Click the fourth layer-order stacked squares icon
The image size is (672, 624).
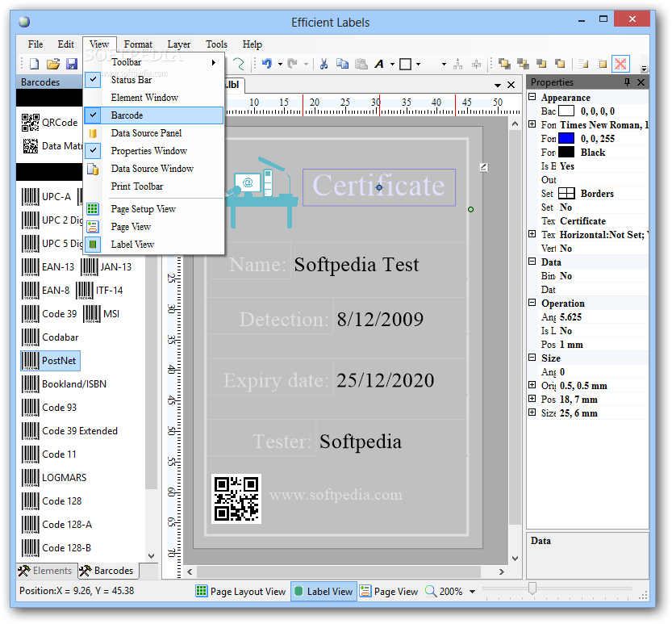560,65
